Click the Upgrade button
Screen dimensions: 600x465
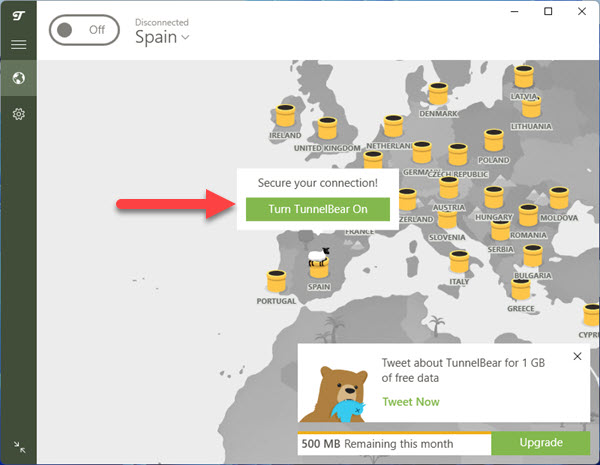pyautogui.click(x=541, y=443)
